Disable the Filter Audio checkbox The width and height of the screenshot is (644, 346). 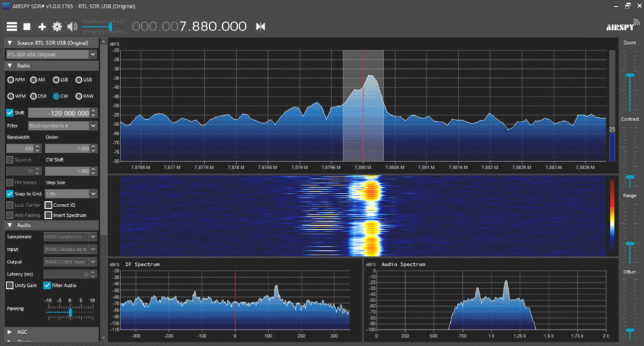point(47,286)
